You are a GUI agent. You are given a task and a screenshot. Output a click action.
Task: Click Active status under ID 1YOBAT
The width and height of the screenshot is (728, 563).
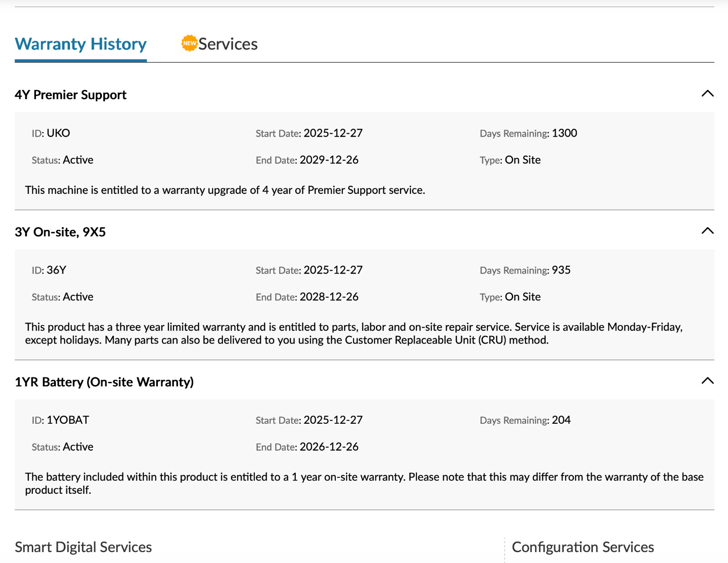(x=78, y=446)
